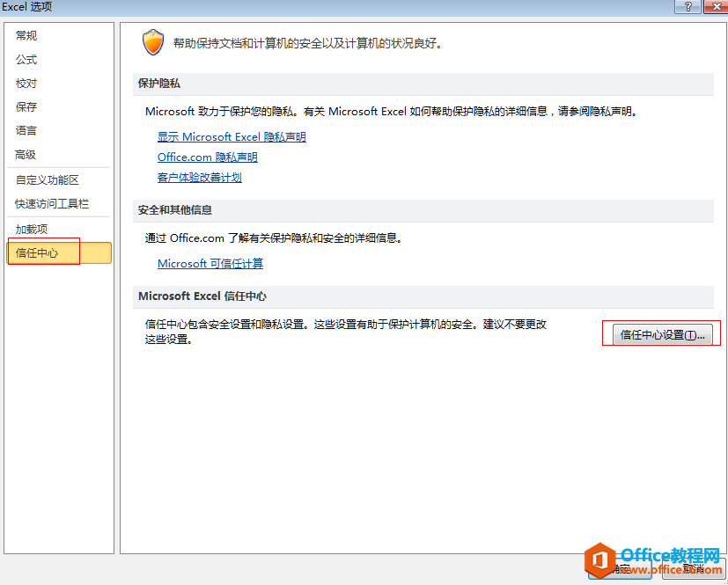Click the text 帮助保持文档和计算机的安全以及计算机的状况良好
Screen dimensions: 728x585
coord(307,44)
